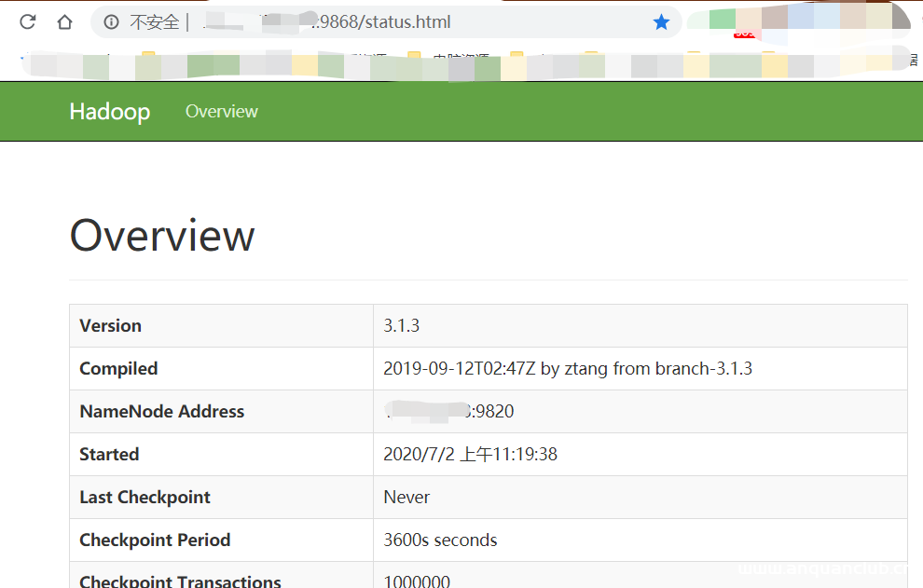The height and width of the screenshot is (588, 923).
Task: Click the green extension icon in the toolbar
Action: tap(722, 19)
